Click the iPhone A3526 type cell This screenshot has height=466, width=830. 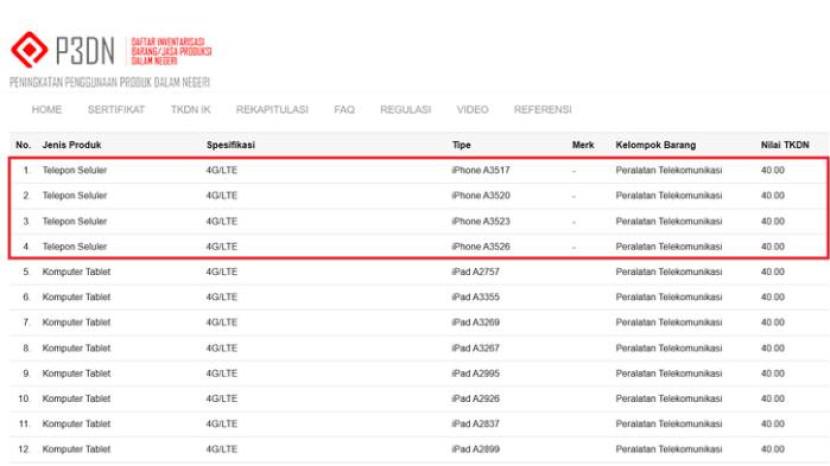[x=480, y=246]
